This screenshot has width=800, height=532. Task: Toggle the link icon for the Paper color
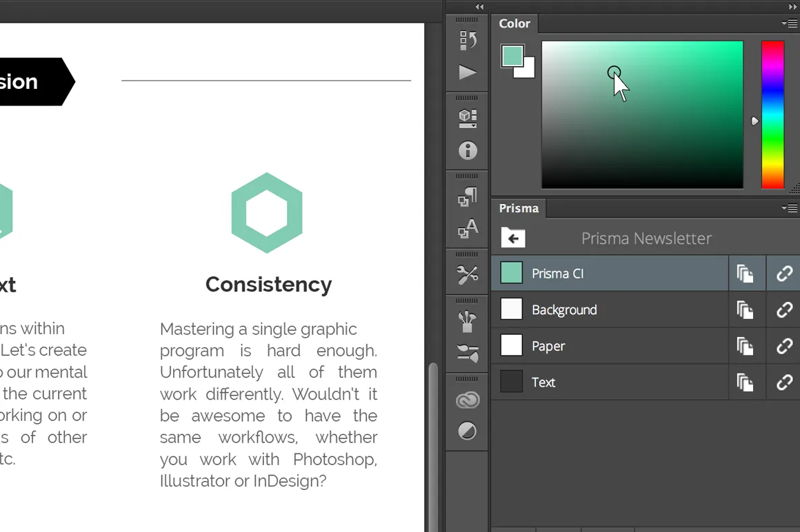pyautogui.click(x=783, y=345)
